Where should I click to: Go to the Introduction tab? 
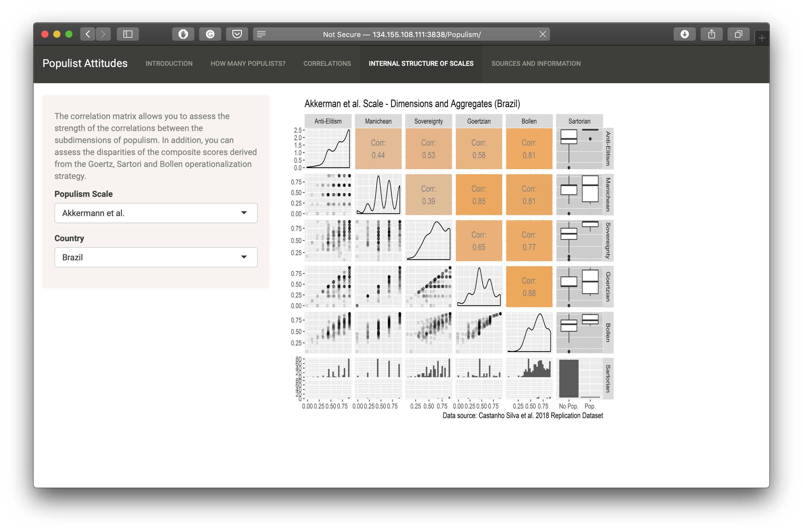[169, 63]
